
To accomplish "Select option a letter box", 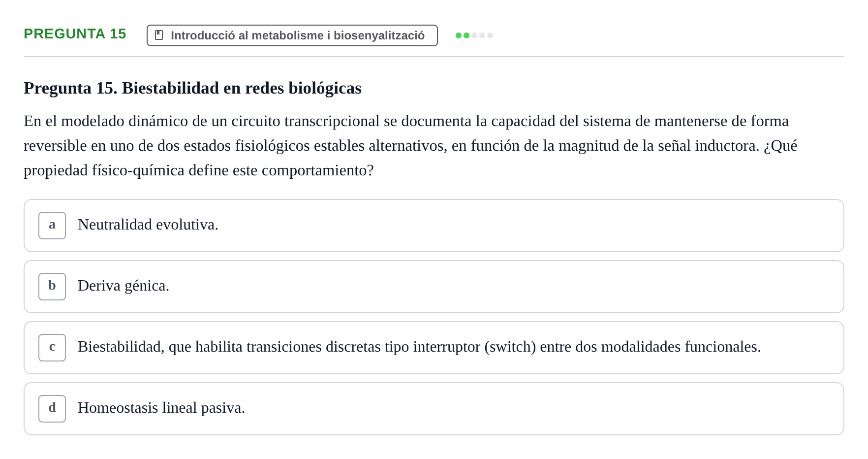I will coord(52,226).
